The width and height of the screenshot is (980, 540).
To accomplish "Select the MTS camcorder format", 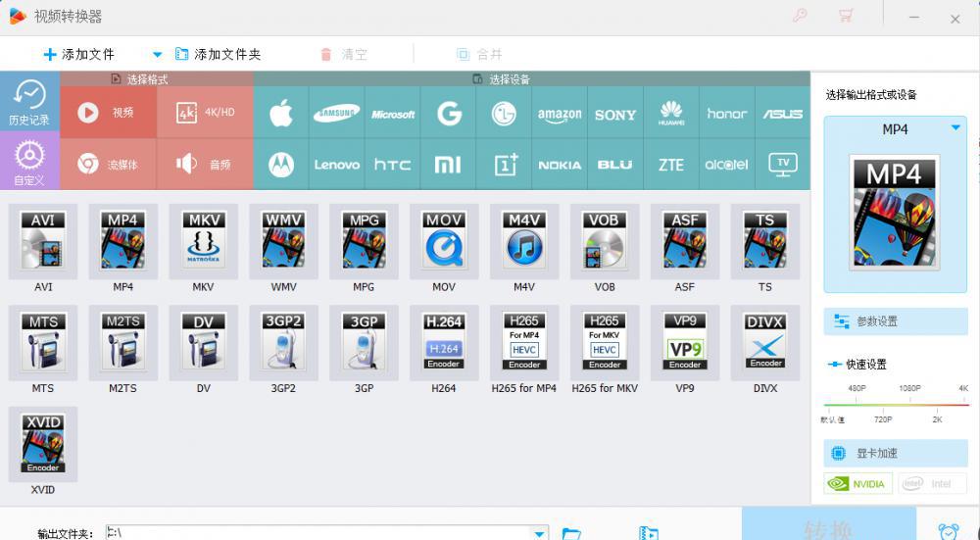I will pos(42,342).
